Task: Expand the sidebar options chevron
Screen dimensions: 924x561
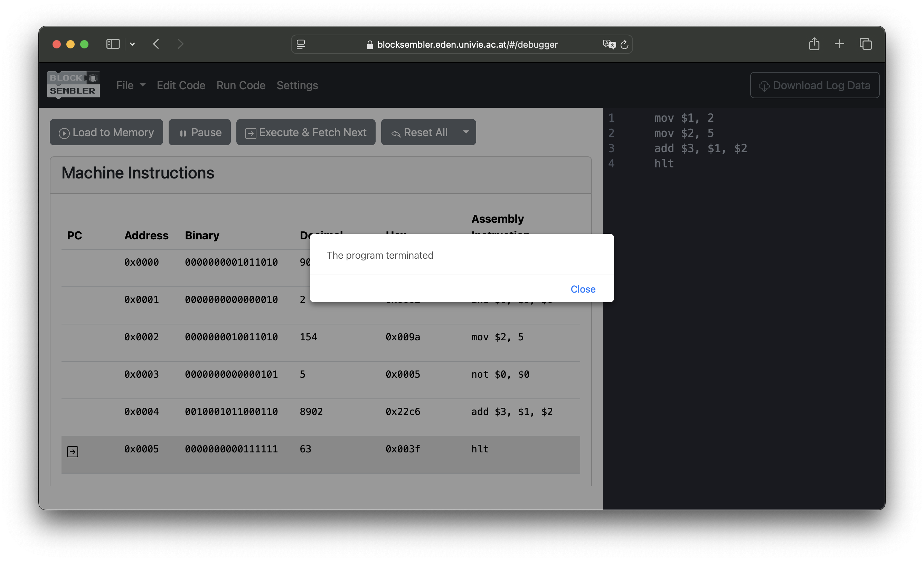Action: point(132,44)
